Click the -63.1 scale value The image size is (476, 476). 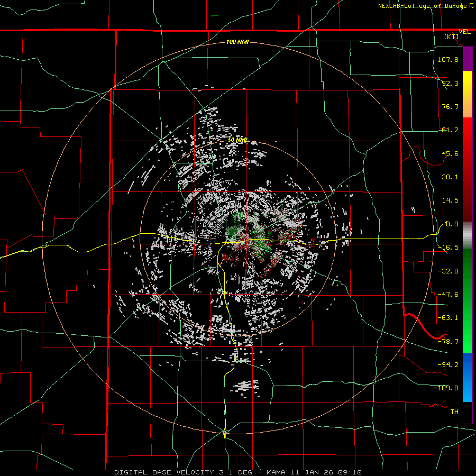point(448,318)
